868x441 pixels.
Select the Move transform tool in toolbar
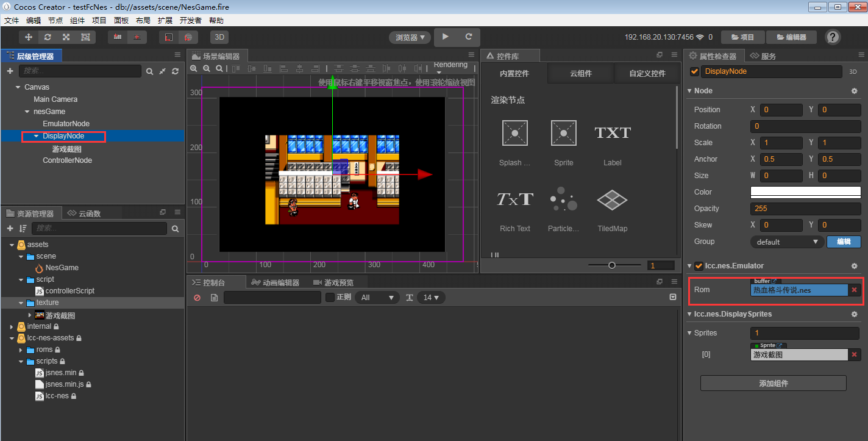pos(29,37)
